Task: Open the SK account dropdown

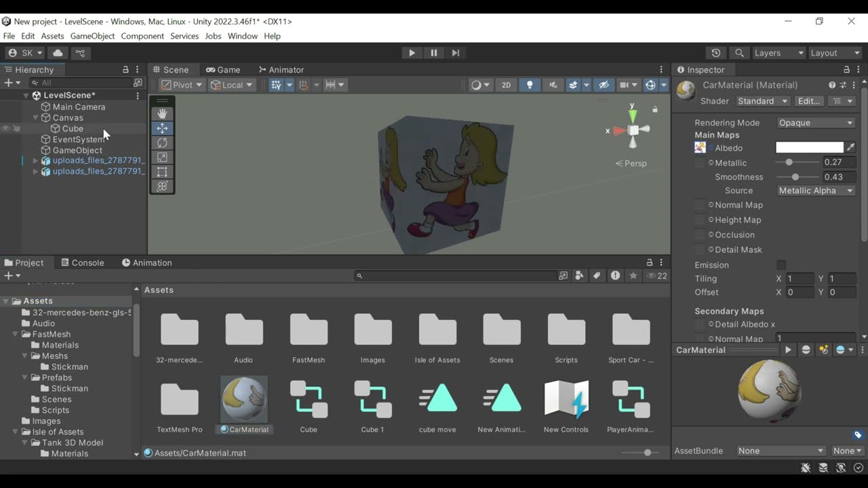Action: point(26,53)
